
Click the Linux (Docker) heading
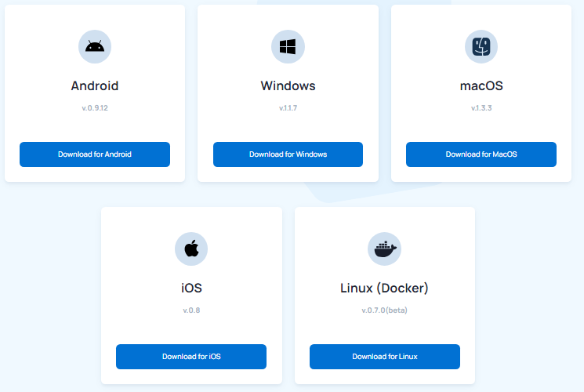click(384, 289)
